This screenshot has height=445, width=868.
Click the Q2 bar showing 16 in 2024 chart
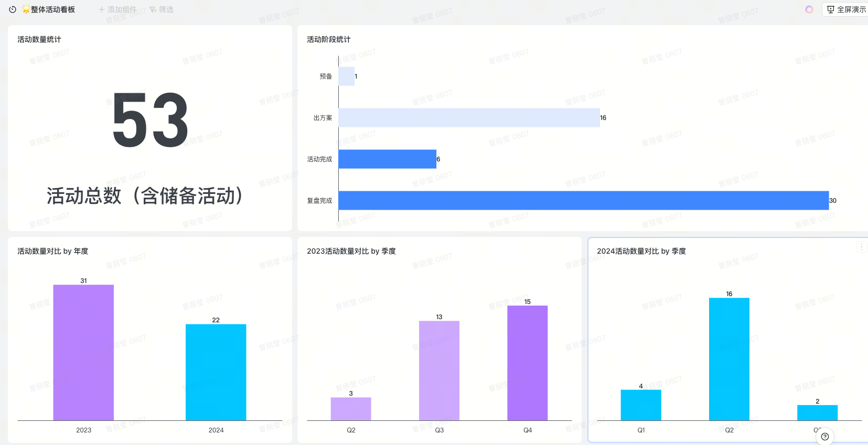[729, 359]
